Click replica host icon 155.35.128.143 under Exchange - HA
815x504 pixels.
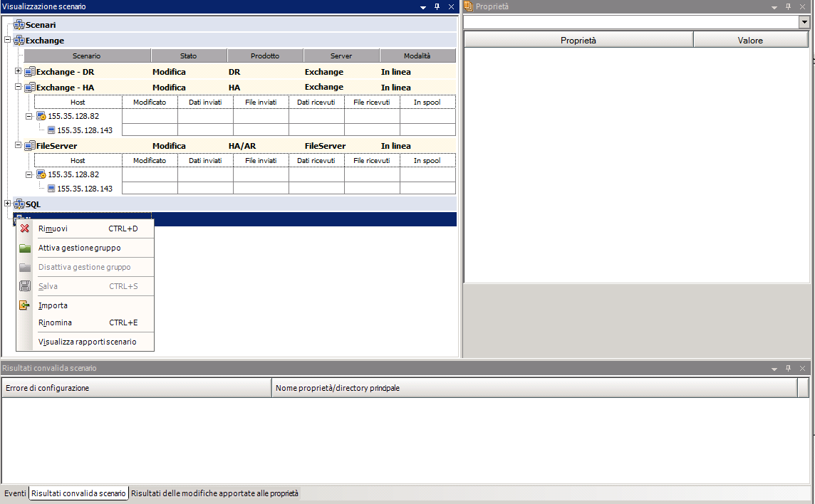pos(51,130)
